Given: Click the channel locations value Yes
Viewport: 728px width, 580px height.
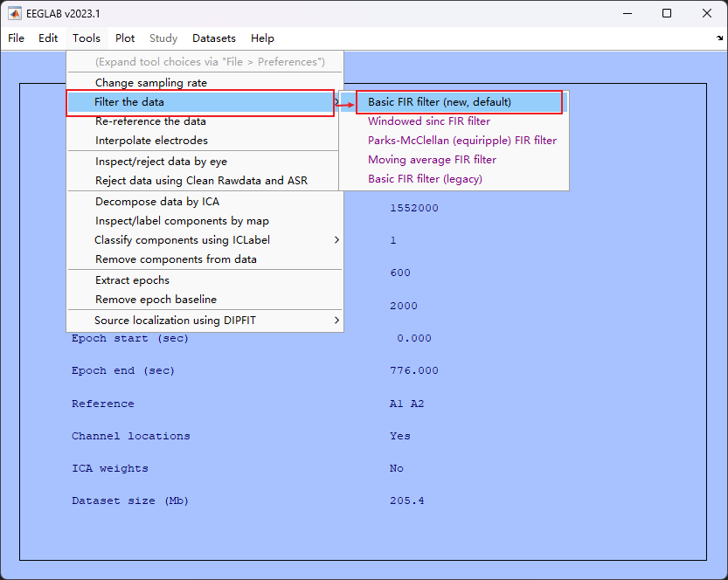Looking at the screenshot, I should (x=399, y=436).
